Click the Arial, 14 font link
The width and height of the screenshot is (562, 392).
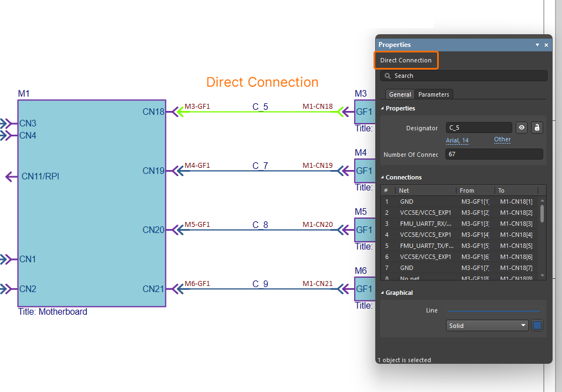coord(457,140)
